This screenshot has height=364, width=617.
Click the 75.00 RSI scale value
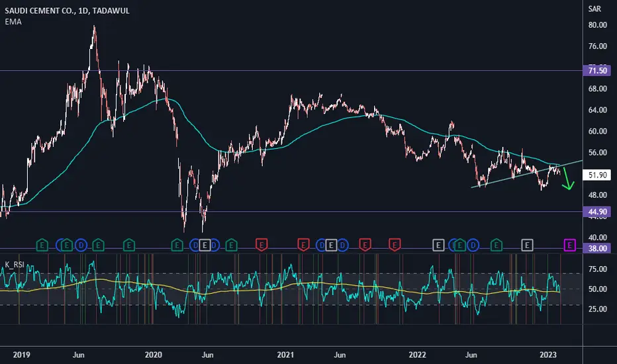tap(597, 269)
